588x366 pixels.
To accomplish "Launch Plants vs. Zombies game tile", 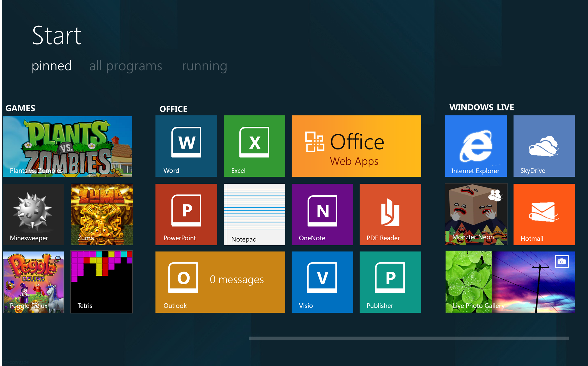I will pos(67,146).
